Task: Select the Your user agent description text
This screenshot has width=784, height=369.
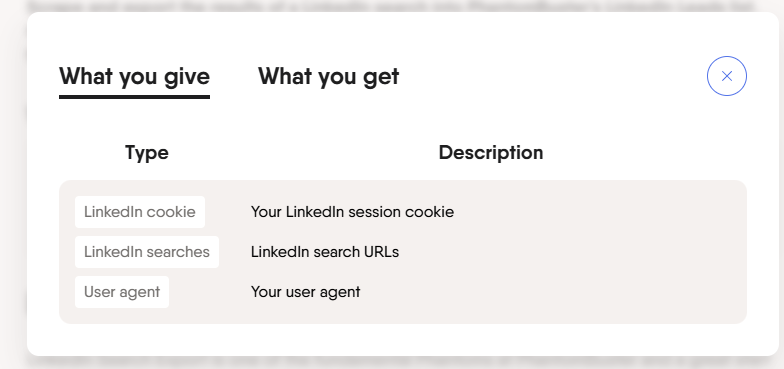Action: click(x=306, y=292)
